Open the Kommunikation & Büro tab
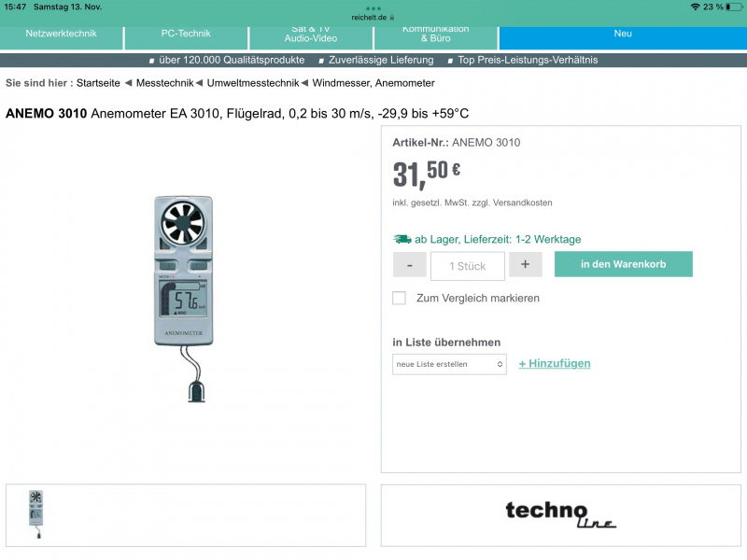Viewport: 747px width, 560px height. [x=435, y=37]
